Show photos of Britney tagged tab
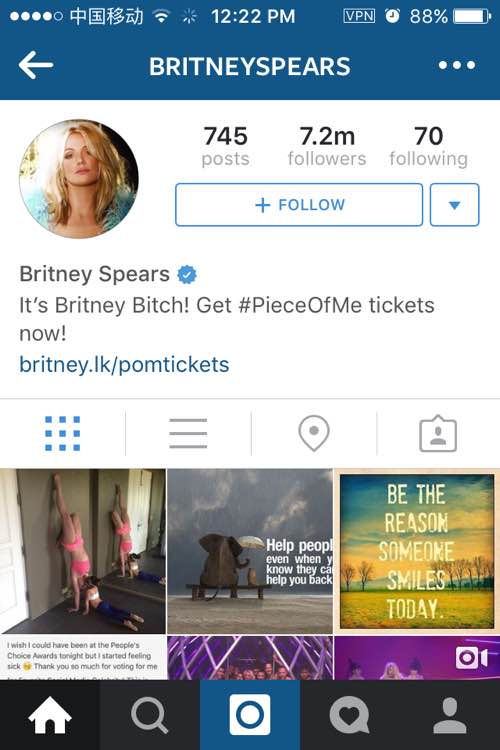500x750 pixels. (x=438, y=433)
